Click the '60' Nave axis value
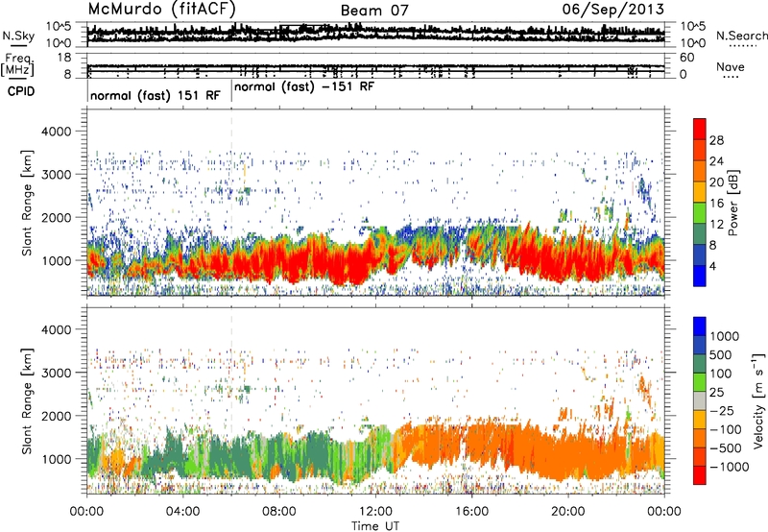This screenshot has width=768, height=532. [x=687, y=58]
